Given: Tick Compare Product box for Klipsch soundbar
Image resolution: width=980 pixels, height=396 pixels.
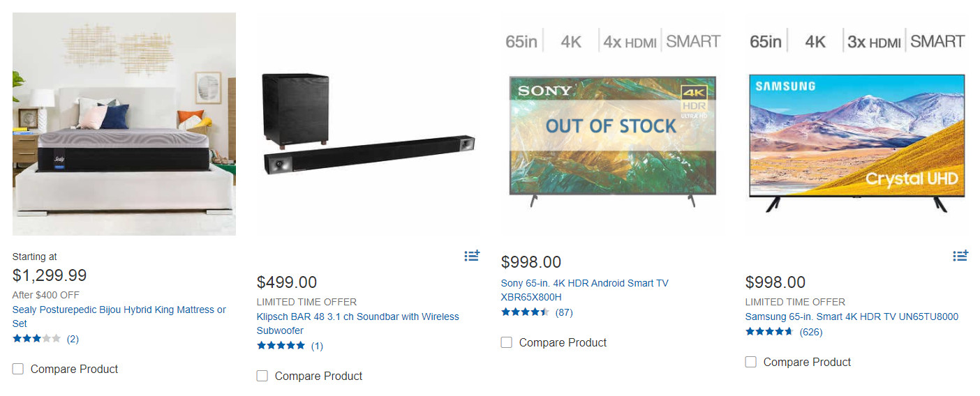Looking at the screenshot, I should [262, 376].
